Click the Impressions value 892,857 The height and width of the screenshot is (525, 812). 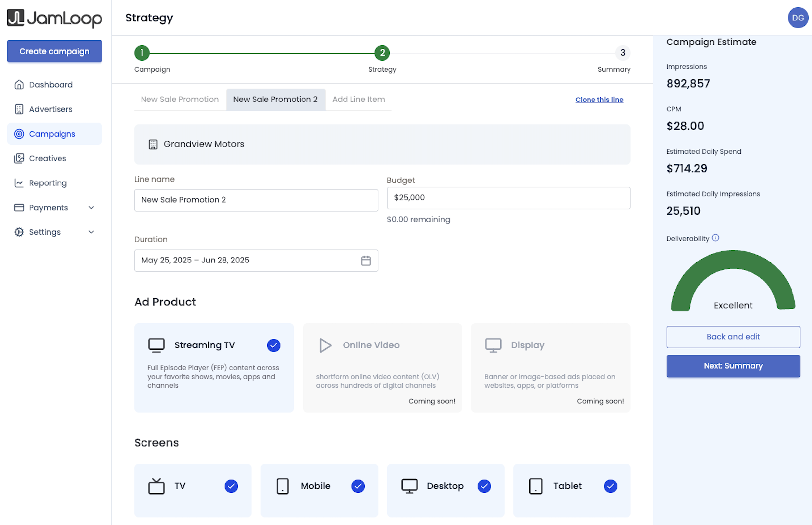point(688,84)
